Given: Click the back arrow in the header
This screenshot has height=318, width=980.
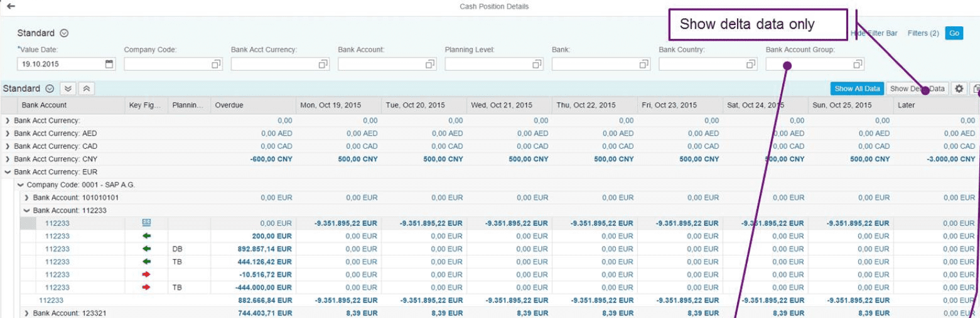Looking at the screenshot, I should point(11,6).
